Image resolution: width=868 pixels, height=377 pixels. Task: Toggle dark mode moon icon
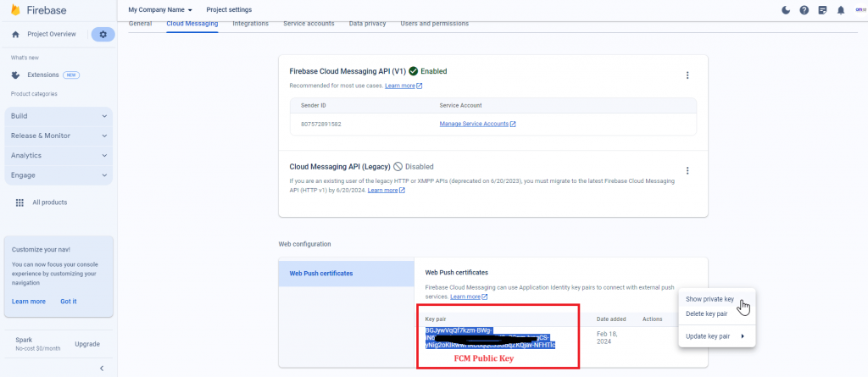(786, 10)
